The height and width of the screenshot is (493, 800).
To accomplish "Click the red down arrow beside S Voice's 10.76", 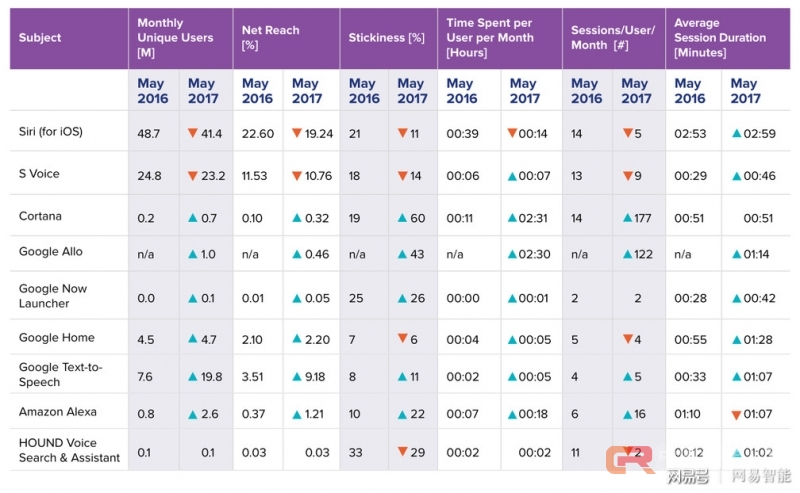I will pos(297,176).
